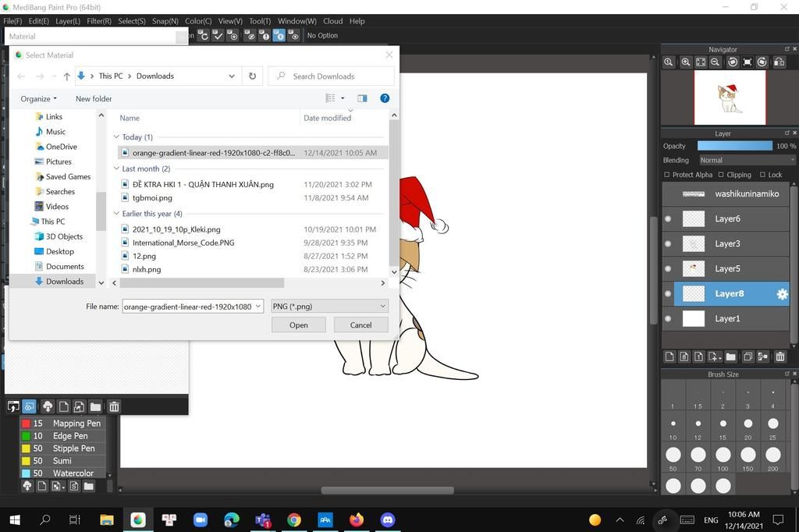Toggle the preview pane in file dialog
Viewport: 799px width, 532px height.
click(x=362, y=98)
